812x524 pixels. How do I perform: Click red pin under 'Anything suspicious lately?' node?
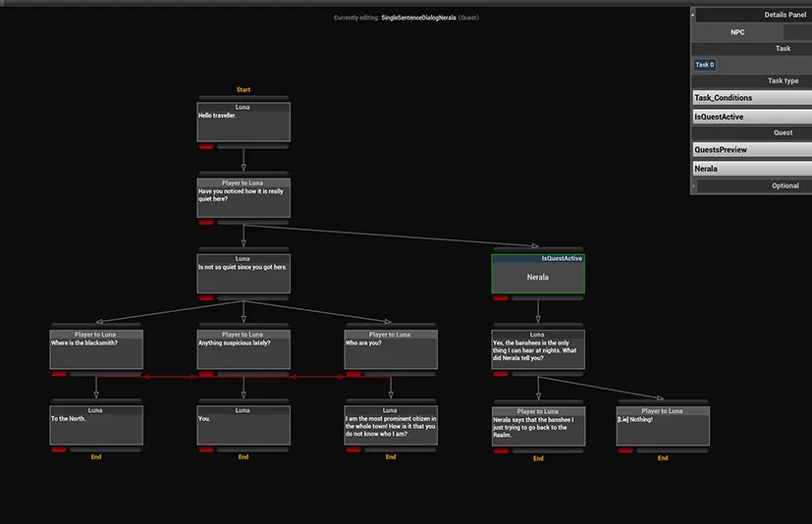pos(206,374)
